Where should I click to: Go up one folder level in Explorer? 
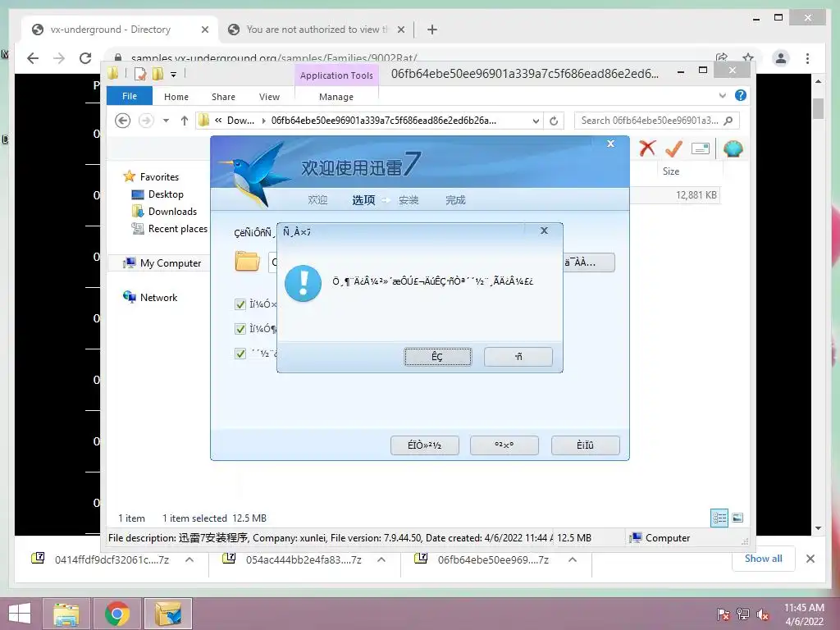coord(185,121)
